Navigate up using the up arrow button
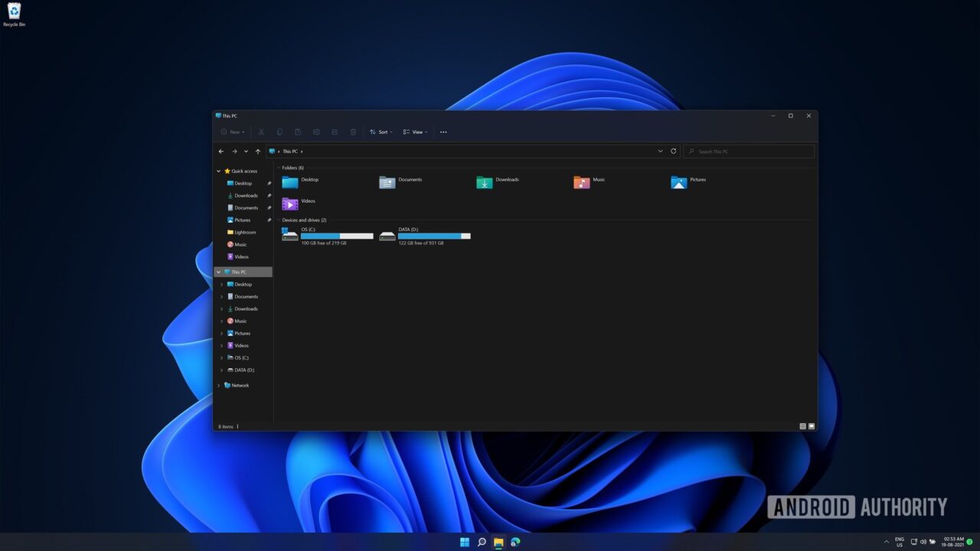 coord(258,151)
